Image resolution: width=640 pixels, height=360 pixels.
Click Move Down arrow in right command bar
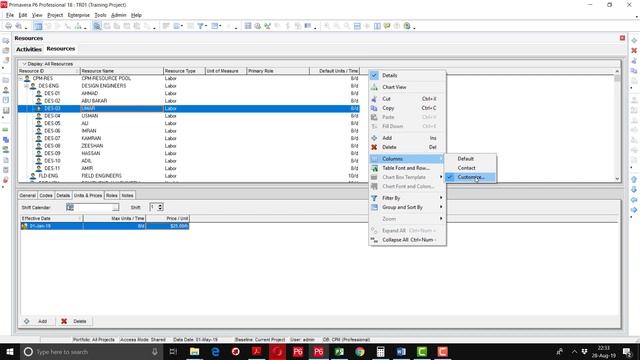coord(634,190)
